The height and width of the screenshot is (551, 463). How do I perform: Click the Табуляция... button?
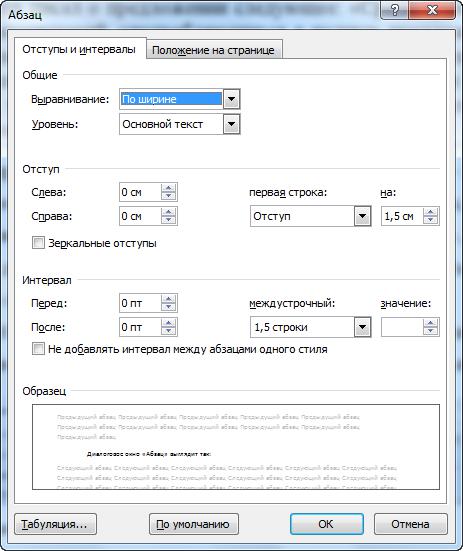click(x=56, y=524)
